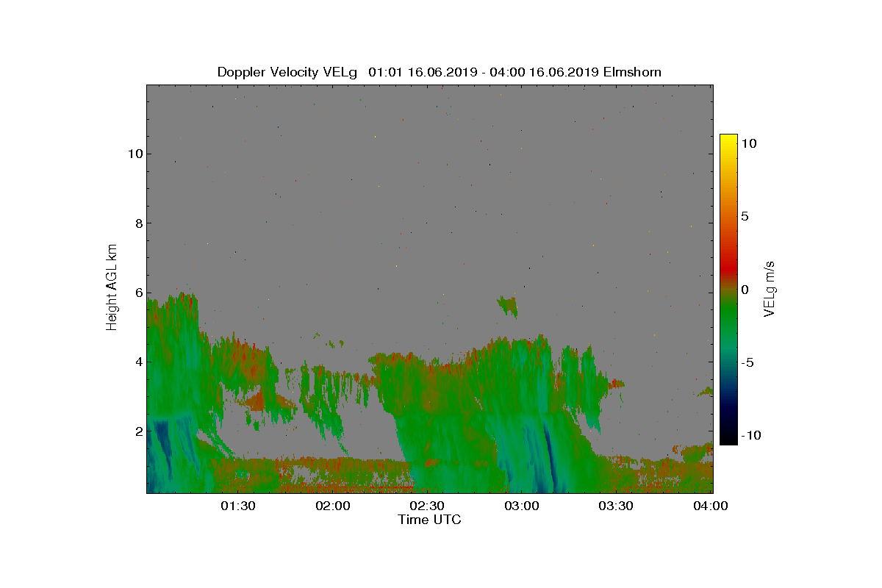
Task: Click the 01:30 time tick label
Action: coord(238,506)
